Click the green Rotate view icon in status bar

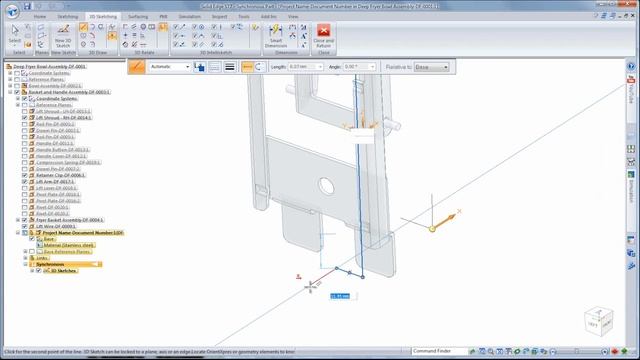pos(517,351)
